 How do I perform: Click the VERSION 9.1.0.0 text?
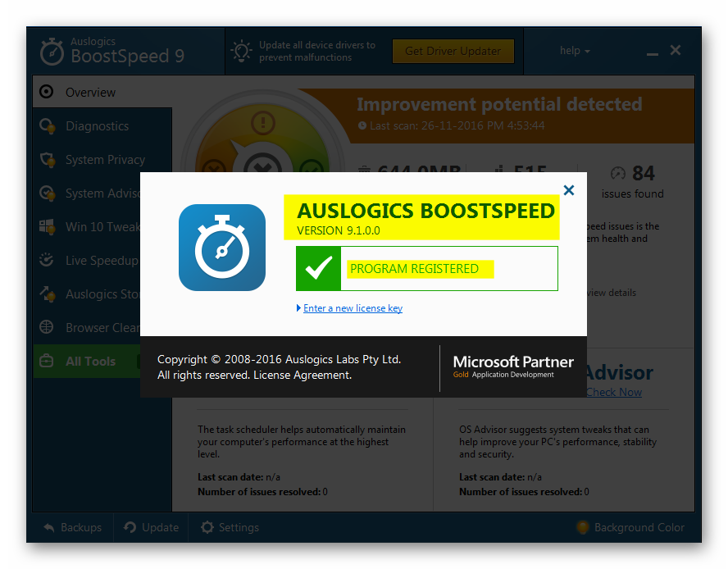[x=339, y=230]
